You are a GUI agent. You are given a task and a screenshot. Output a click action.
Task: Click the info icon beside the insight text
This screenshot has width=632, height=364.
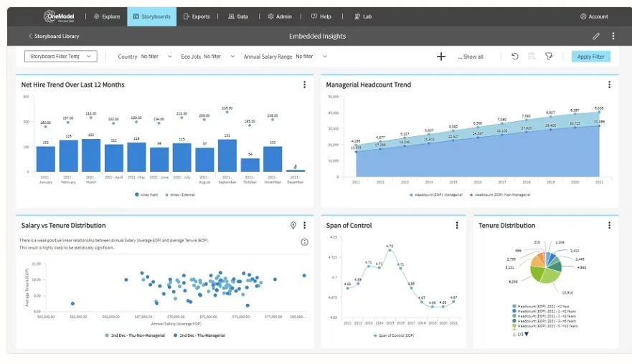[x=305, y=242]
